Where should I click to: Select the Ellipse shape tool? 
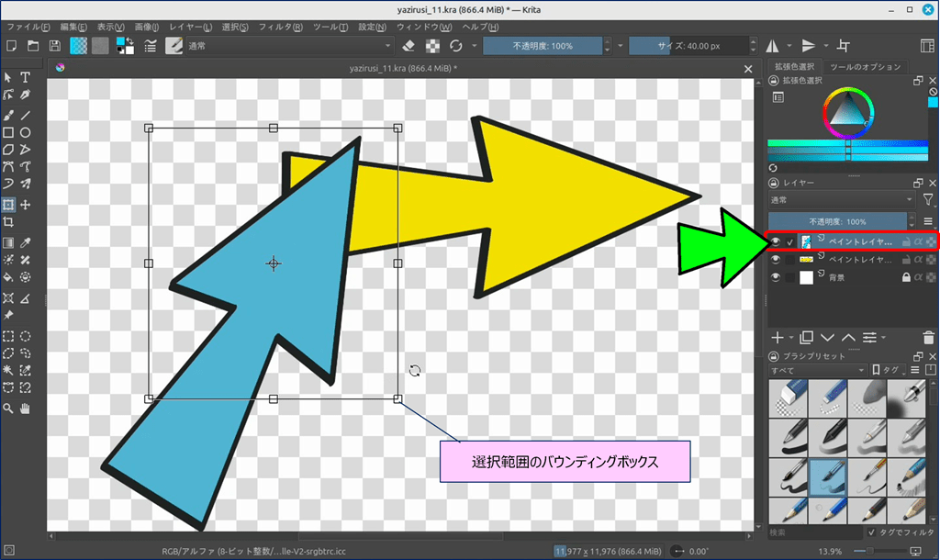[x=26, y=132]
